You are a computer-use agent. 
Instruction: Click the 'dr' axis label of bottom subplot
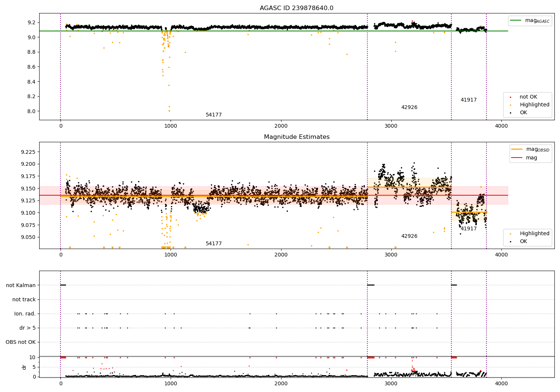click(x=24, y=367)
